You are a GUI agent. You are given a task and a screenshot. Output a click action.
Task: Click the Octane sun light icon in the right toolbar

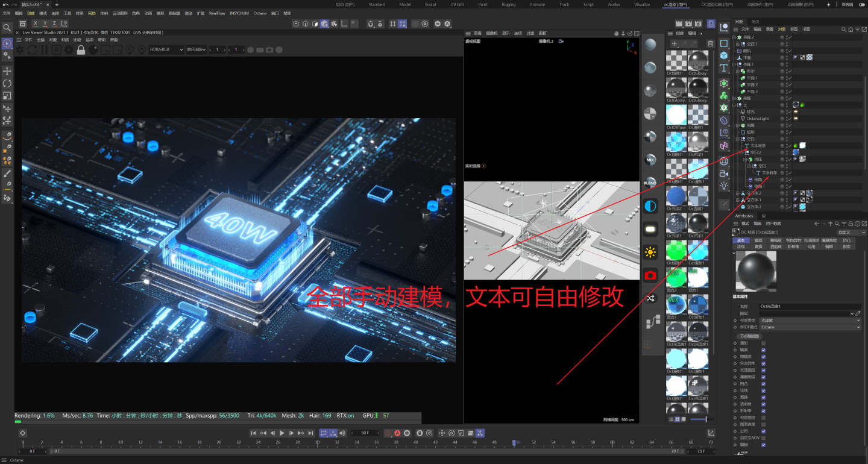tap(650, 252)
